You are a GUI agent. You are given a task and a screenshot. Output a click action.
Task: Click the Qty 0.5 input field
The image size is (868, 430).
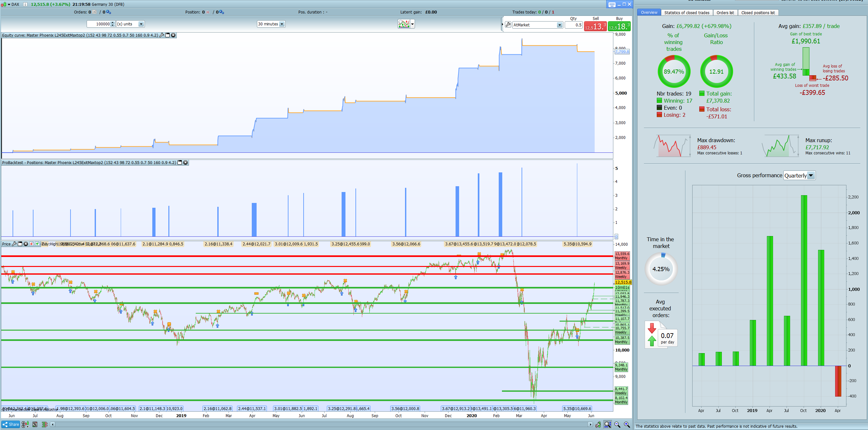pyautogui.click(x=573, y=25)
